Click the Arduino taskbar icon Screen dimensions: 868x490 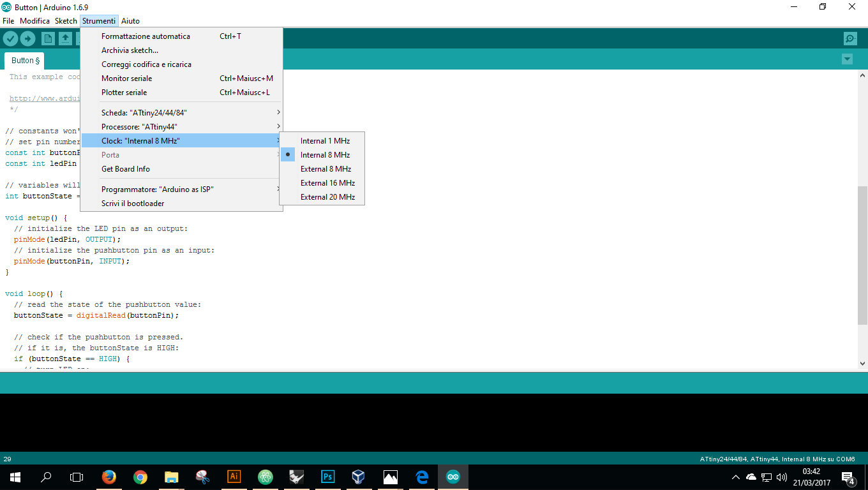pos(453,477)
